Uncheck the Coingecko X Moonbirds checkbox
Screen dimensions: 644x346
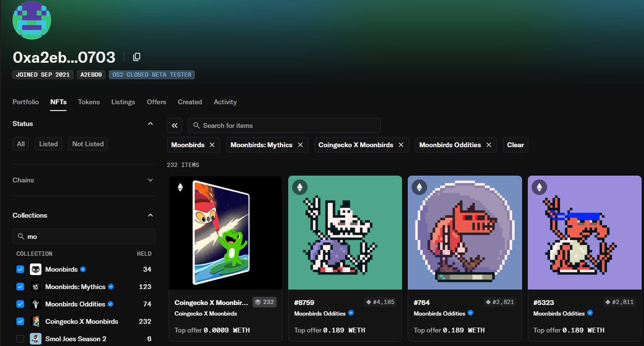(x=20, y=321)
